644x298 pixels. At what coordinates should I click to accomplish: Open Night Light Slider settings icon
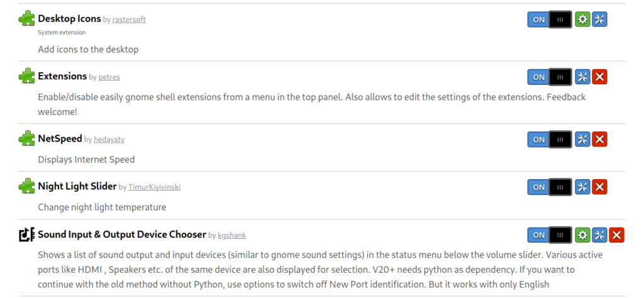(582, 187)
